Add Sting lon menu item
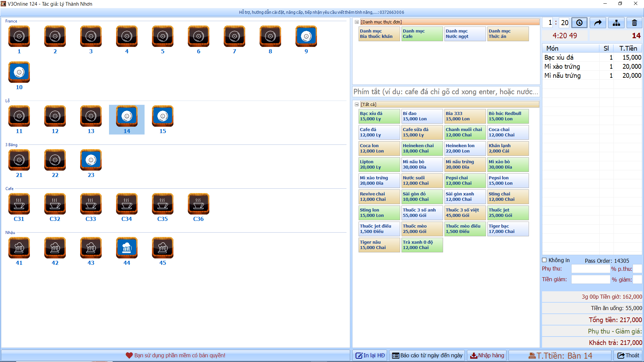644x362 pixels. pyautogui.click(x=379, y=213)
